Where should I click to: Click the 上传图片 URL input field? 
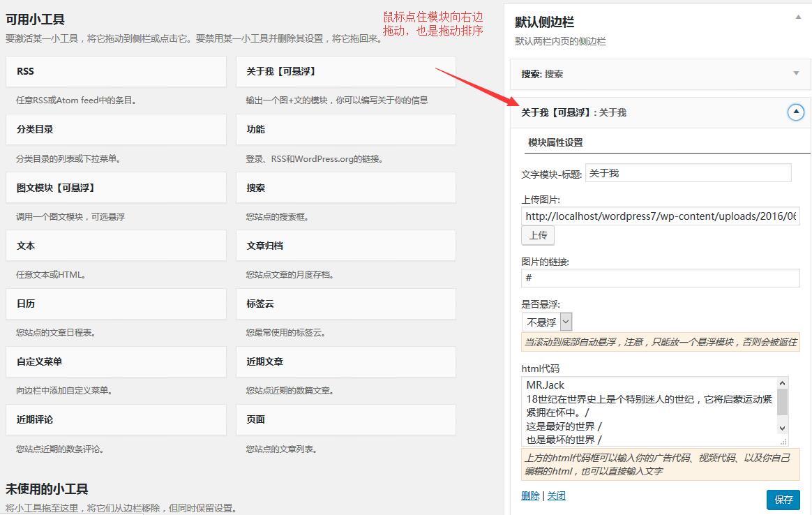660,216
